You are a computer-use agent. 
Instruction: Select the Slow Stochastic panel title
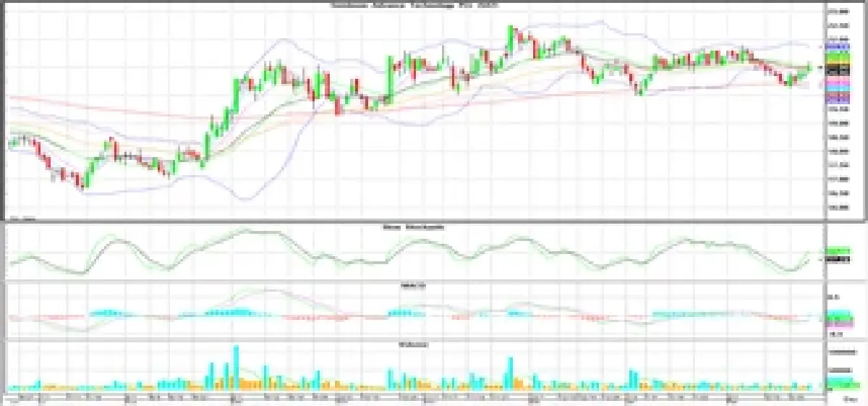(x=414, y=227)
